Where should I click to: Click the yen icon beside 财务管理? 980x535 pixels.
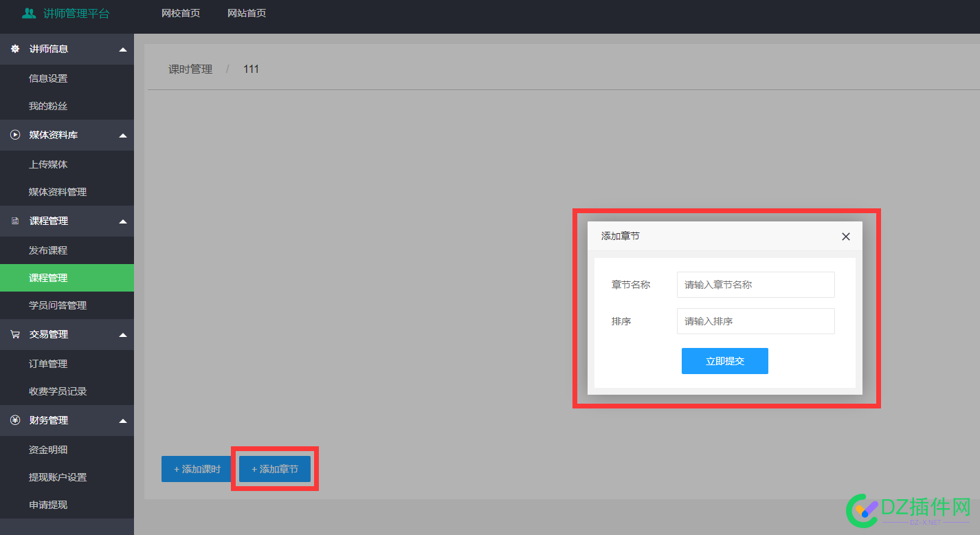[x=15, y=420]
